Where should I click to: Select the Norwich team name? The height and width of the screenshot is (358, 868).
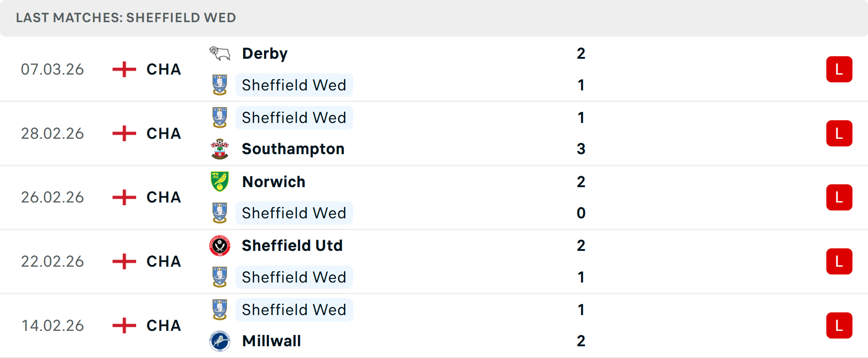coord(274,181)
